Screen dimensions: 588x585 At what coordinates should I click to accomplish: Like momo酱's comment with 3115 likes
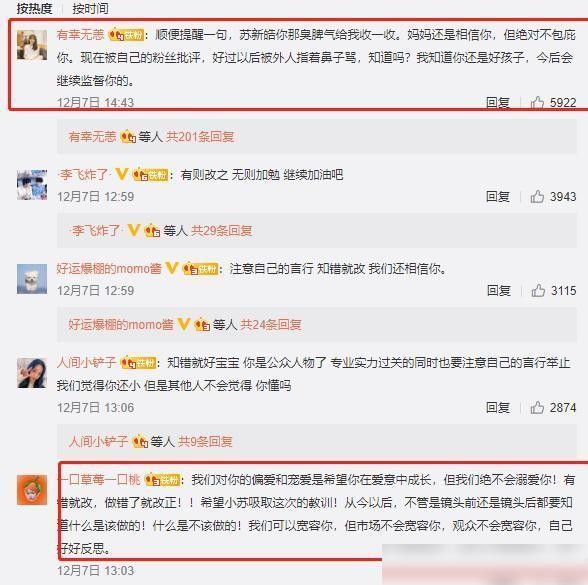pyautogui.click(x=538, y=290)
